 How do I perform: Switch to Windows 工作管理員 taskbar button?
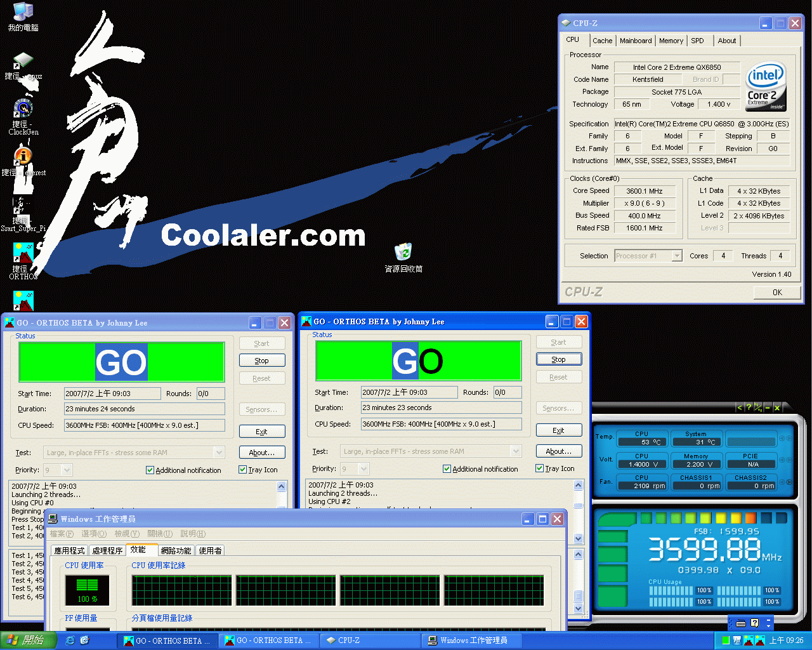[472, 640]
